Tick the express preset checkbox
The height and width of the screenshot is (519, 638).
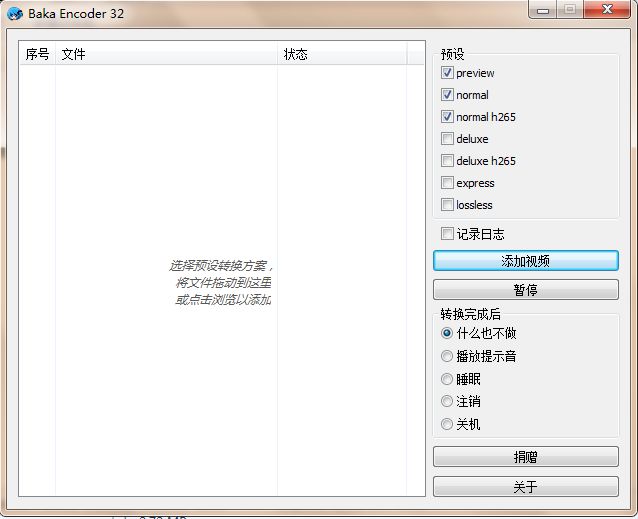[447, 183]
